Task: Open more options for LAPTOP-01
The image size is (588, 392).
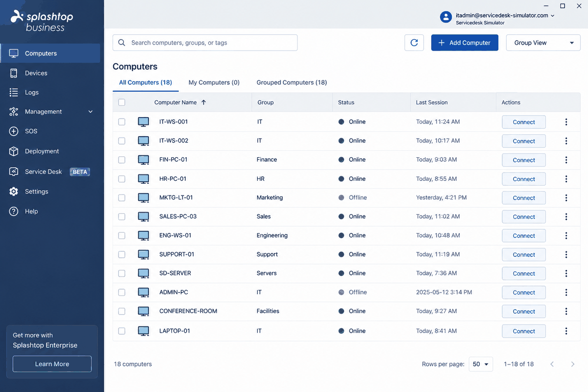Action: pyautogui.click(x=566, y=331)
